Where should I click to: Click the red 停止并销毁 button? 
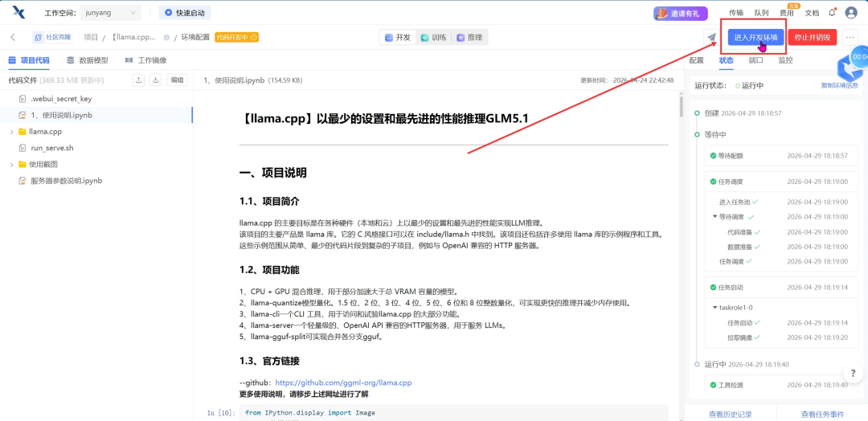point(812,37)
